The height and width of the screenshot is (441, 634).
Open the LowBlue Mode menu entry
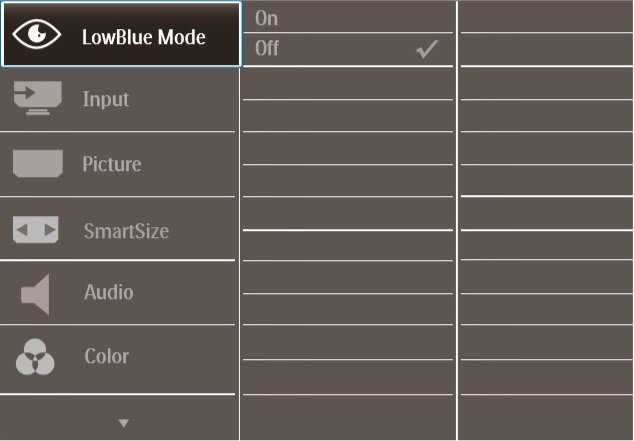[x=121, y=35]
